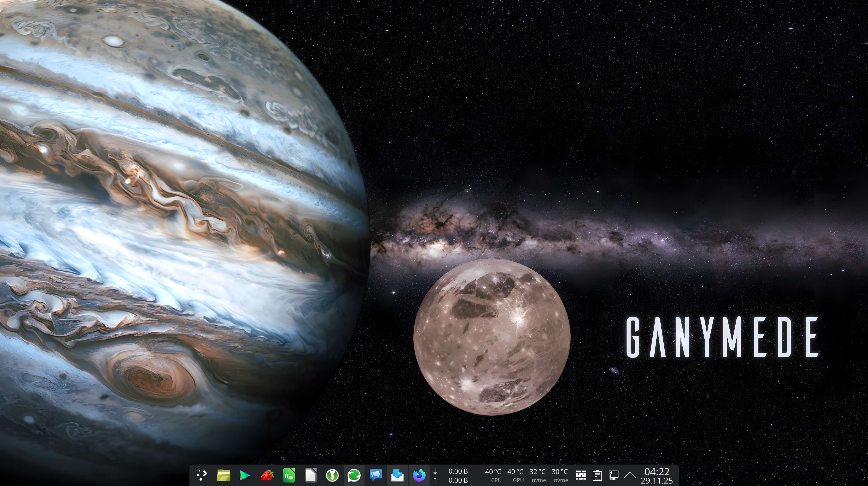Open the firewall tray icon
The width and height of the screenshot is (868, 486).
click(x=581, y=475)
